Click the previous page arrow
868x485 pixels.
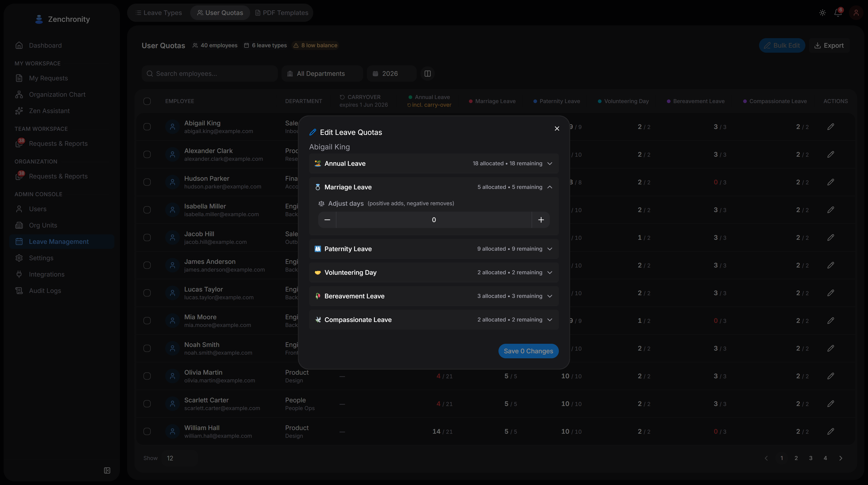click(x=766, y=458)
